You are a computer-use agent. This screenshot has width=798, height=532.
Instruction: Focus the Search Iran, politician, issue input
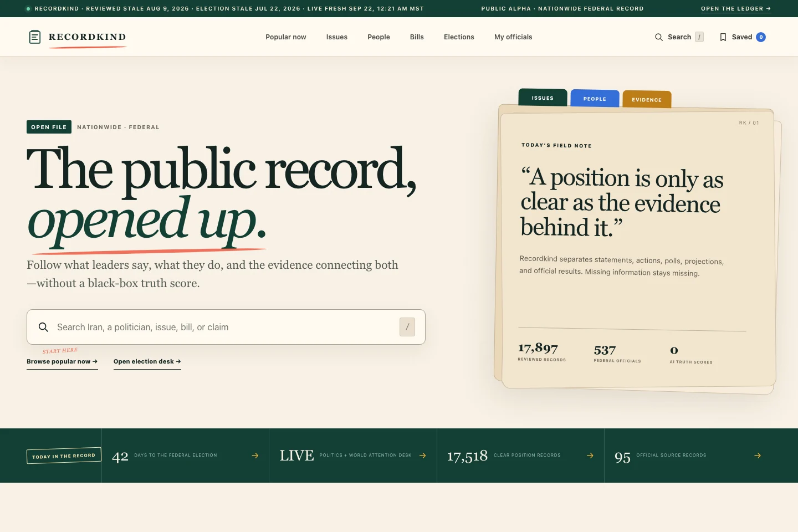(226, 327)
